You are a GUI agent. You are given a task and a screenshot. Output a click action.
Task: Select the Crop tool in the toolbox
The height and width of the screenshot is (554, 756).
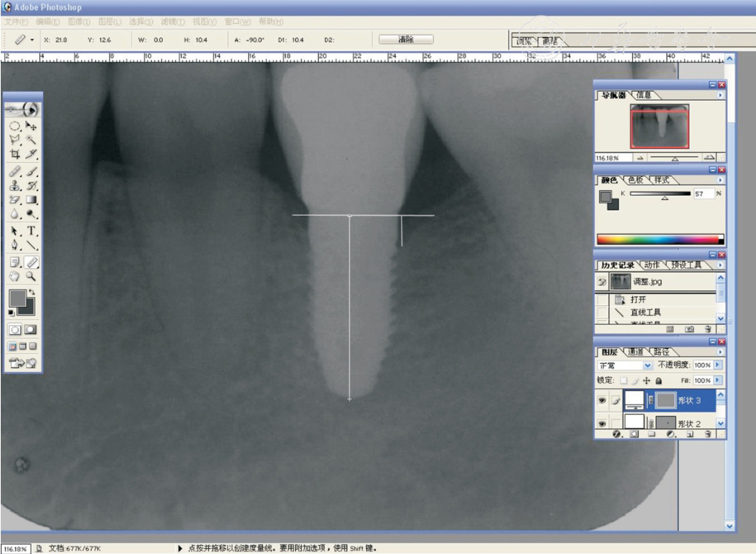15,154
